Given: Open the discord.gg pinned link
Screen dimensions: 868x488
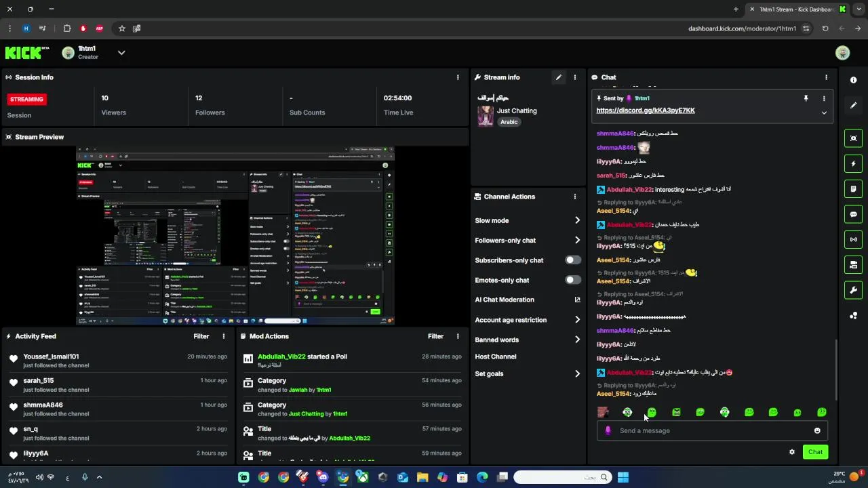Looking at the screenshot, I should click(646, 110).
